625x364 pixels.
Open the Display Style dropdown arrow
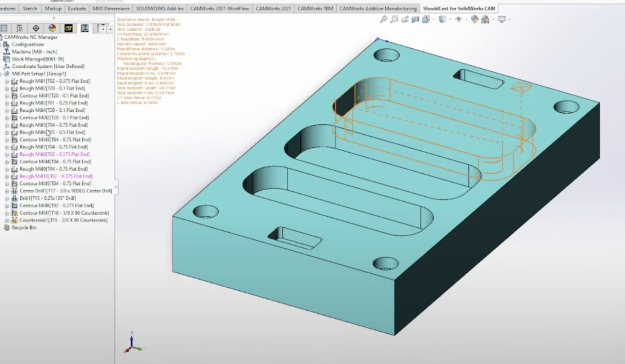449,19
